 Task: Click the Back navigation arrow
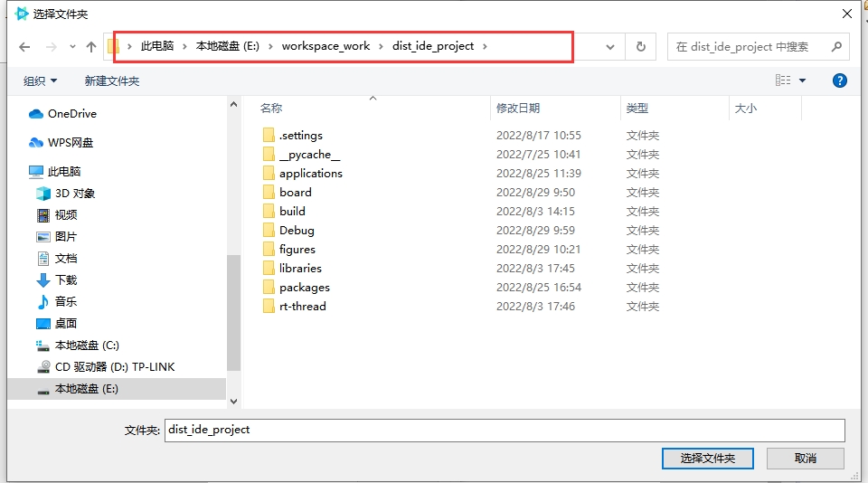click(24, 46)
